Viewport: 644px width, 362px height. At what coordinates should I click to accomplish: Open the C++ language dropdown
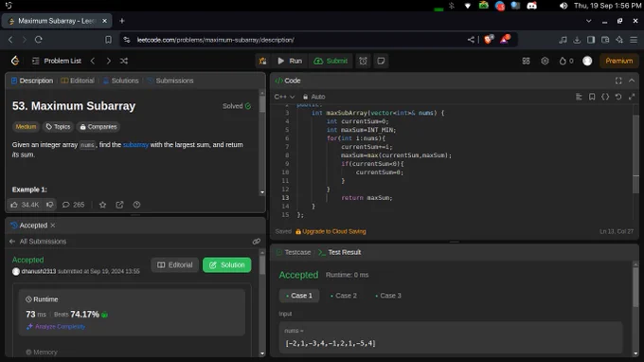click(x=285, y=97)
